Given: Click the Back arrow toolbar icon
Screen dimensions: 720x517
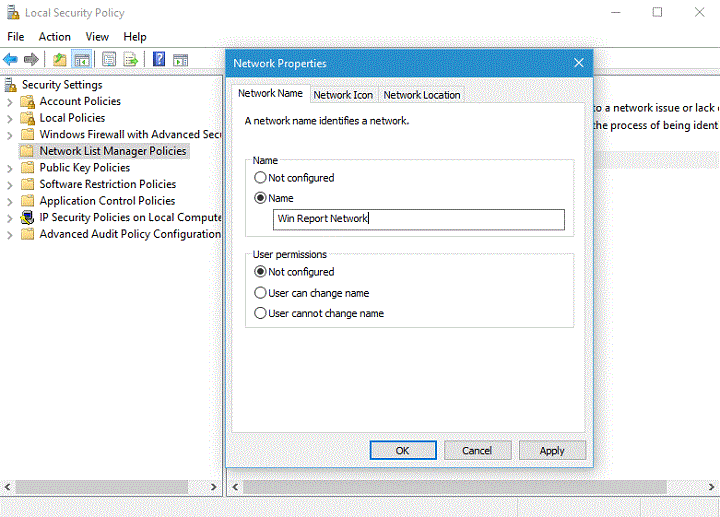Looking at the screenshot, I should [11, 59].
